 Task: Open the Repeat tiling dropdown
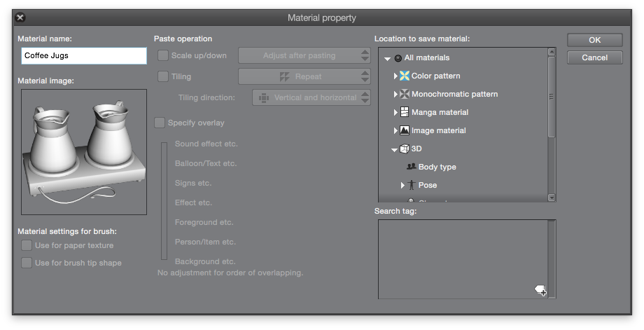coord(304,76)
